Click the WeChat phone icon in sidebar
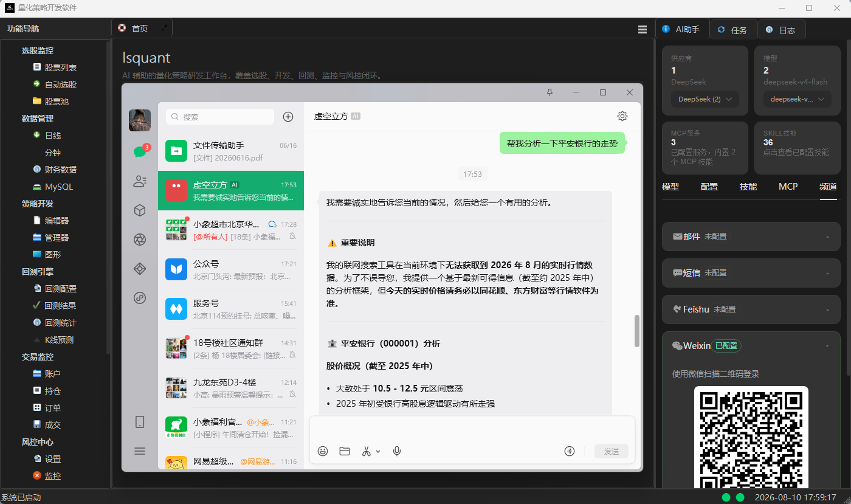 [x=140, y=422]
